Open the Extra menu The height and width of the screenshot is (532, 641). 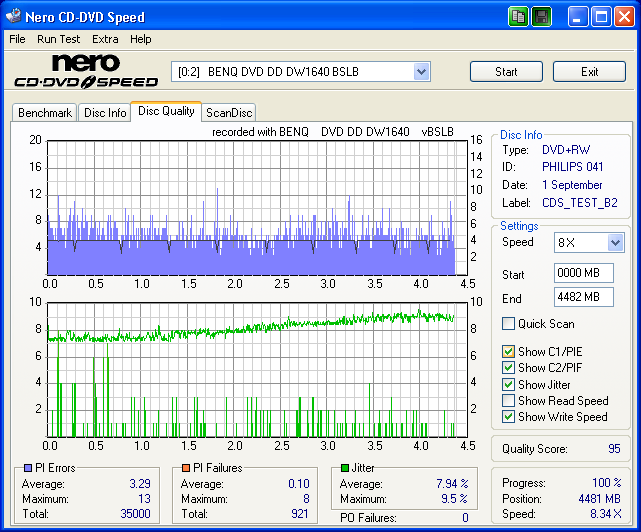pos(105,39)
